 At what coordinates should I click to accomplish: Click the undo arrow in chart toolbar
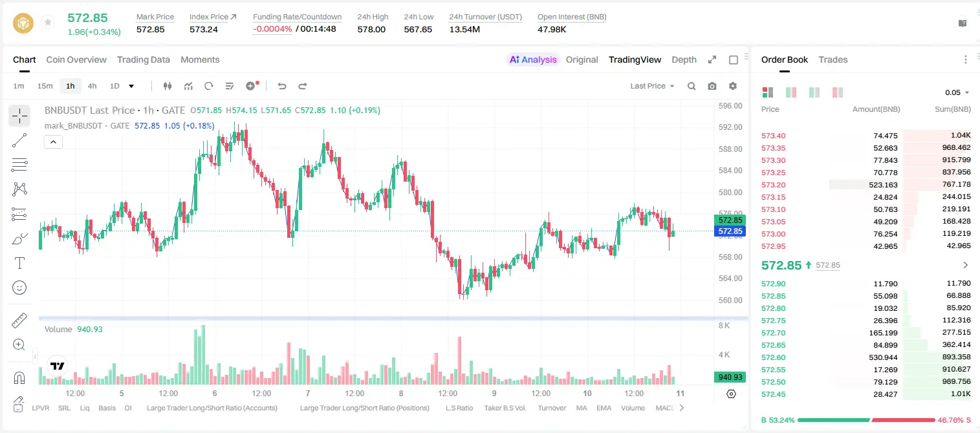(281, 86)
